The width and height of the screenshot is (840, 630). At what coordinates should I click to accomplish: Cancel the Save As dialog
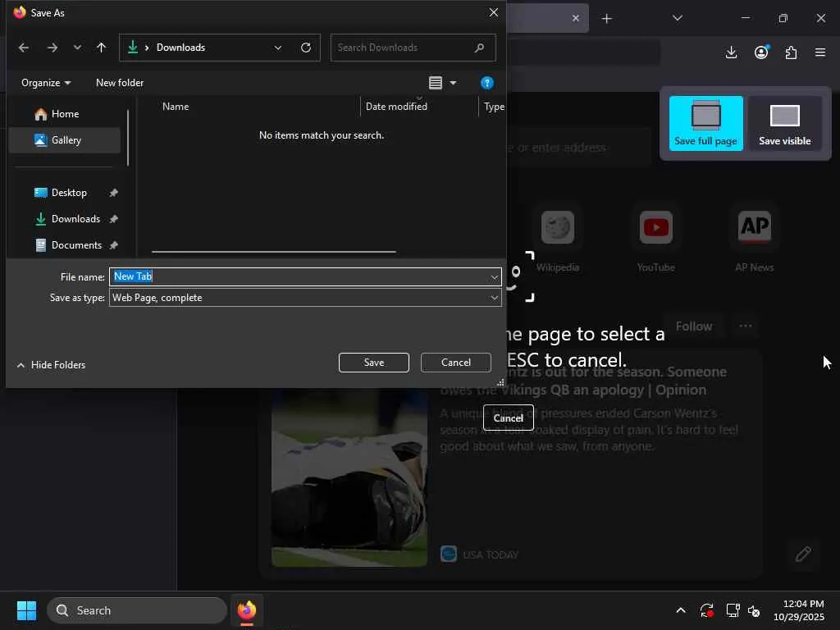coord(455,363)
